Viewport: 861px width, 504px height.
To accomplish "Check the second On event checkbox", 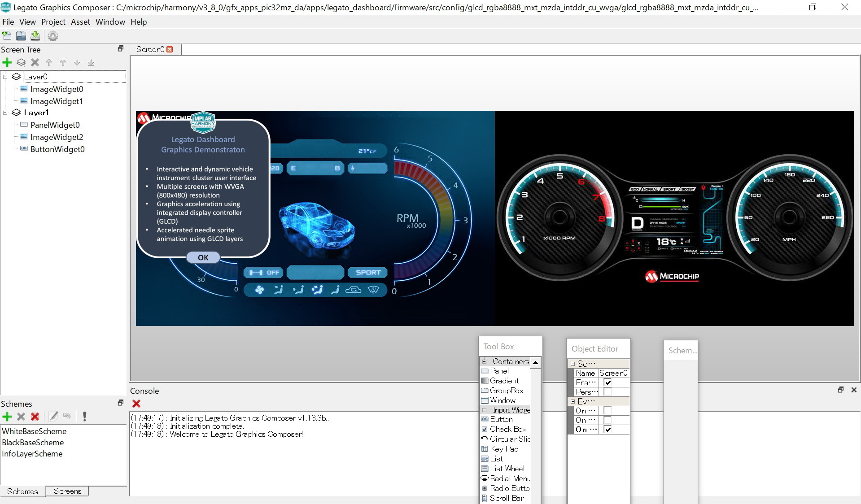I will tap(608, 420).
